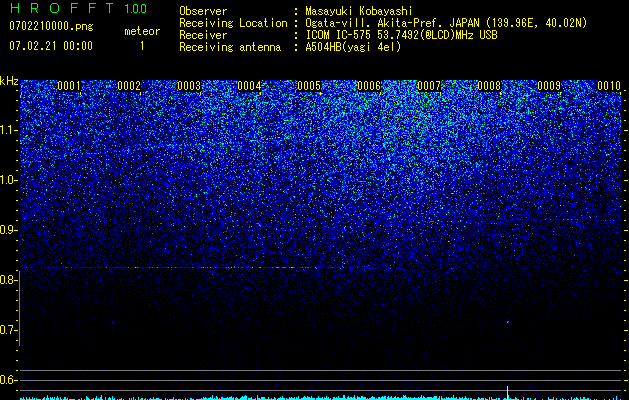Click the 0.9 kHz axis label
The width and height of the screenshot is (629, 400).
tap(8, 230)
